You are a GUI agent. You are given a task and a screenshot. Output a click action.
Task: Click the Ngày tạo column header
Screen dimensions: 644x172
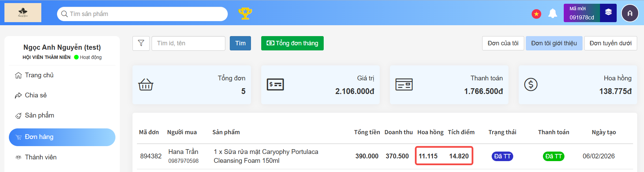click(x=604, y=132)
